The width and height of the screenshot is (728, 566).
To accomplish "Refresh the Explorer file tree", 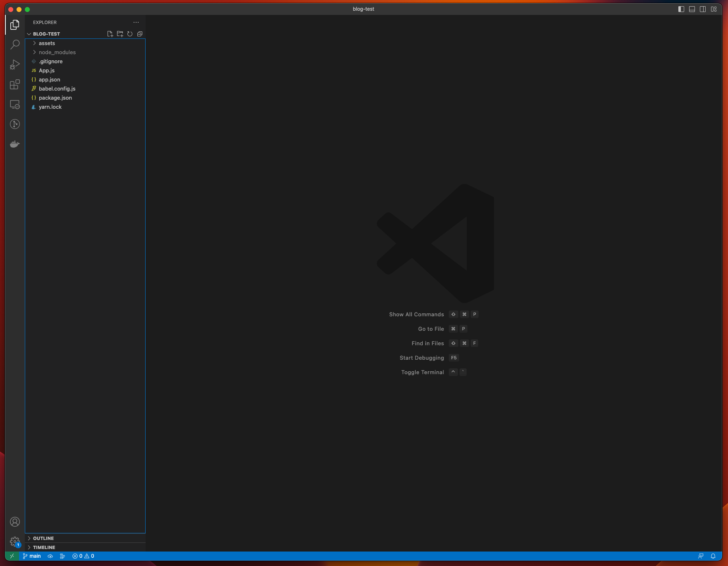I will [130, 34].
